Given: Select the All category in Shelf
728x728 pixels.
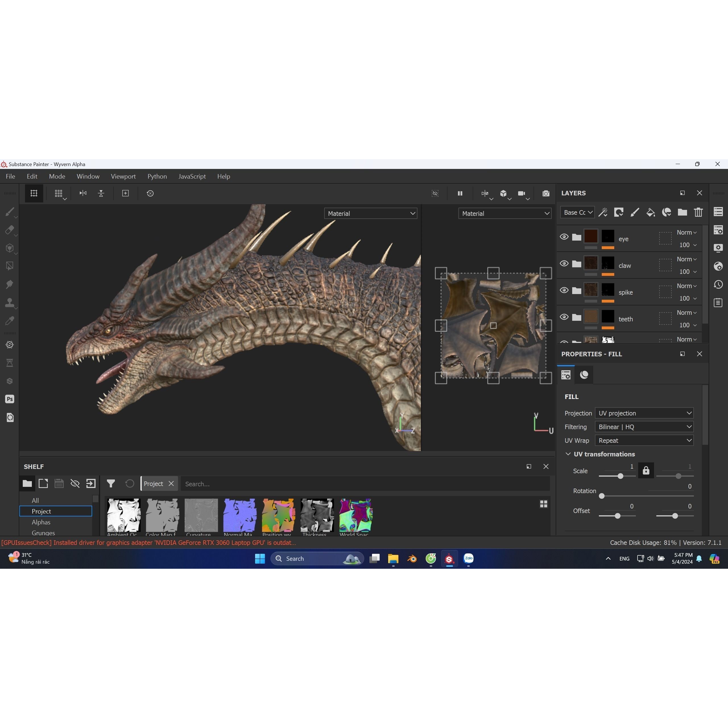Looking at the screenshot, I should click(36, 500).
